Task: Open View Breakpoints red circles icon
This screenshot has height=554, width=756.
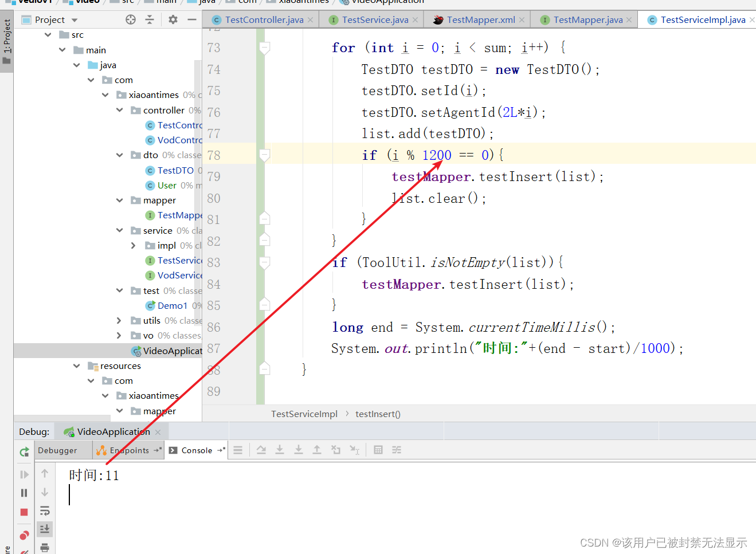Action: (x=24, y=536)
